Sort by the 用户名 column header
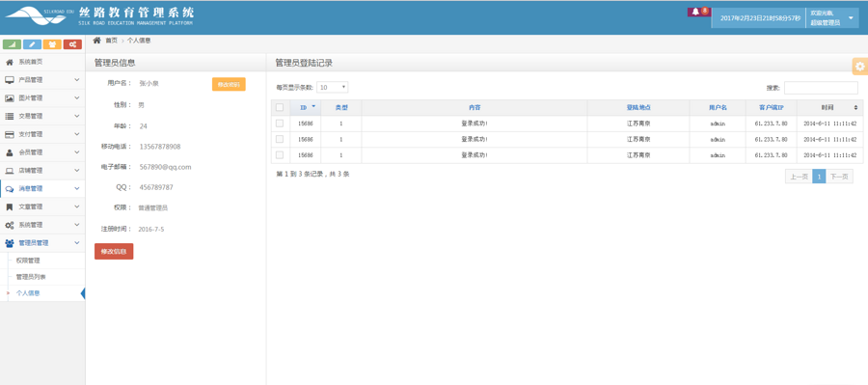This screenshot has height=385, width=868. [x=718, y=107]
